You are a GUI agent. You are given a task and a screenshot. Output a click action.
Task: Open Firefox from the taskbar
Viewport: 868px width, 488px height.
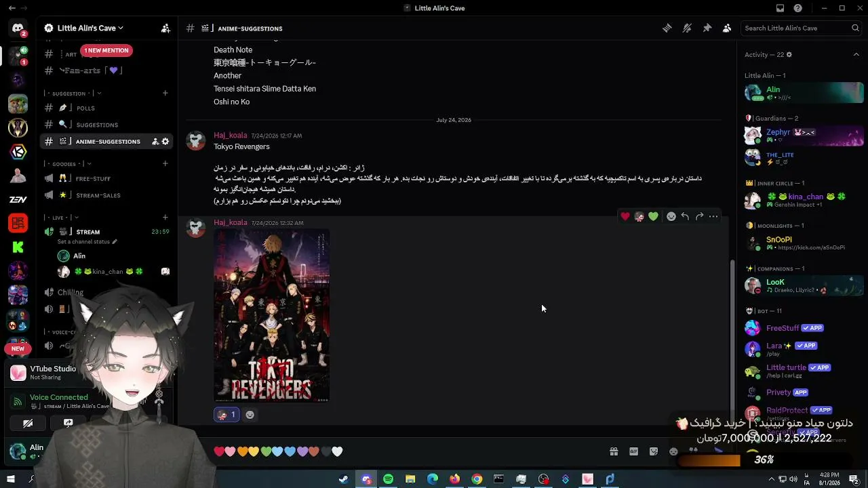pyautogui.click(x=454, y=479)
